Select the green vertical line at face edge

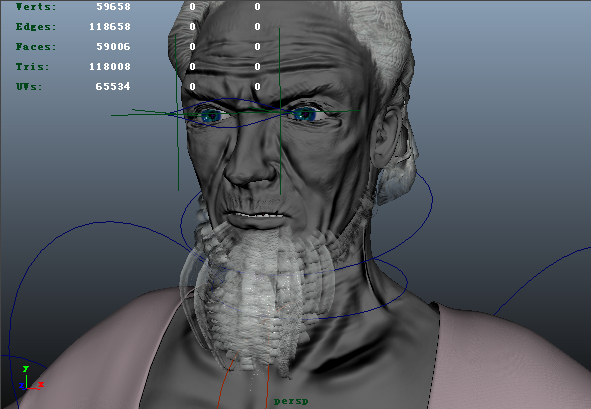point(177,112)
